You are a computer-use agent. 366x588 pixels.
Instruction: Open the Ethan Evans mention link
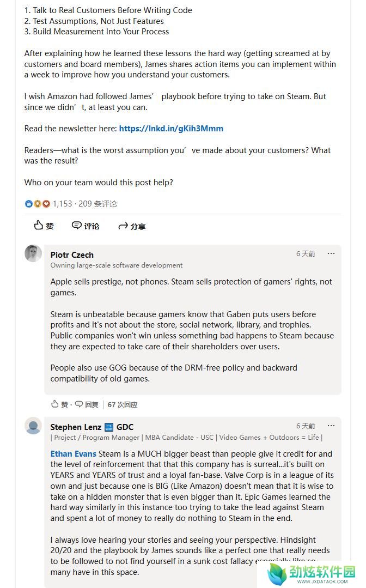pyautogui.click(x=74, y=454)
